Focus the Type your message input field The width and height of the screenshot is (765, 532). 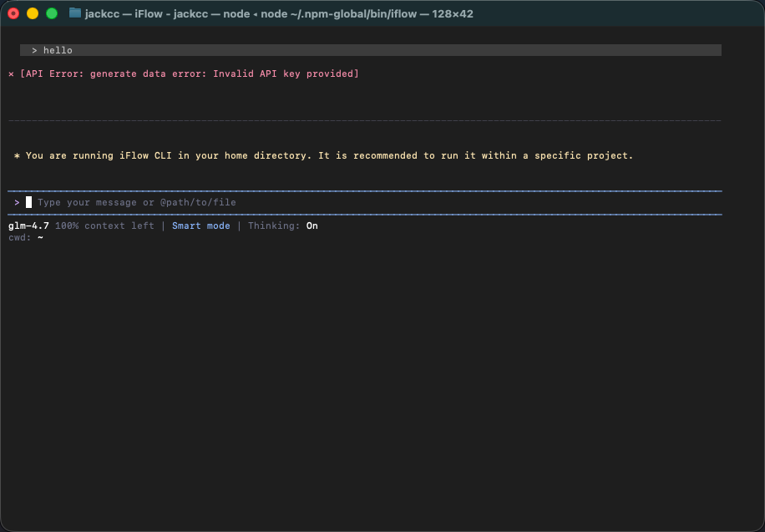point(137,202)
